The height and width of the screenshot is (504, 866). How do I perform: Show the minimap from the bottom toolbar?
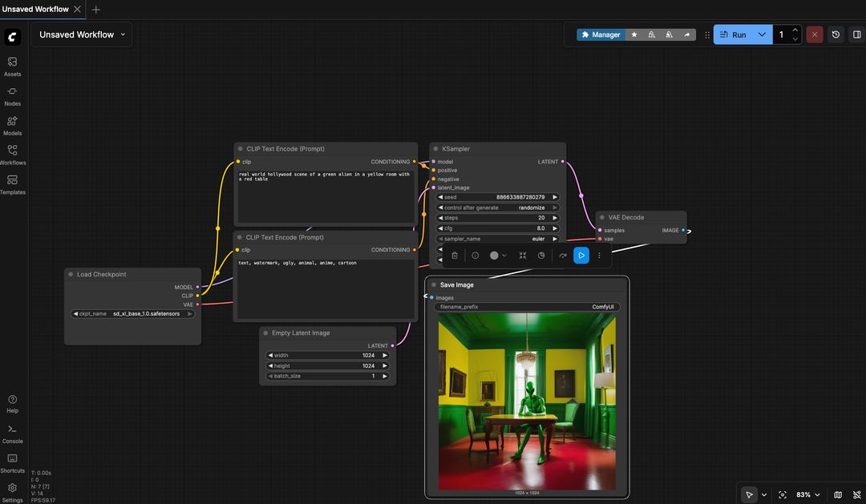(x=837, y=494)
